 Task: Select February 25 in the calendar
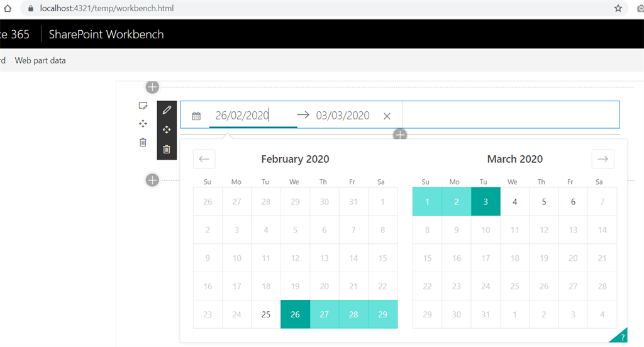(x=266, y=314)
